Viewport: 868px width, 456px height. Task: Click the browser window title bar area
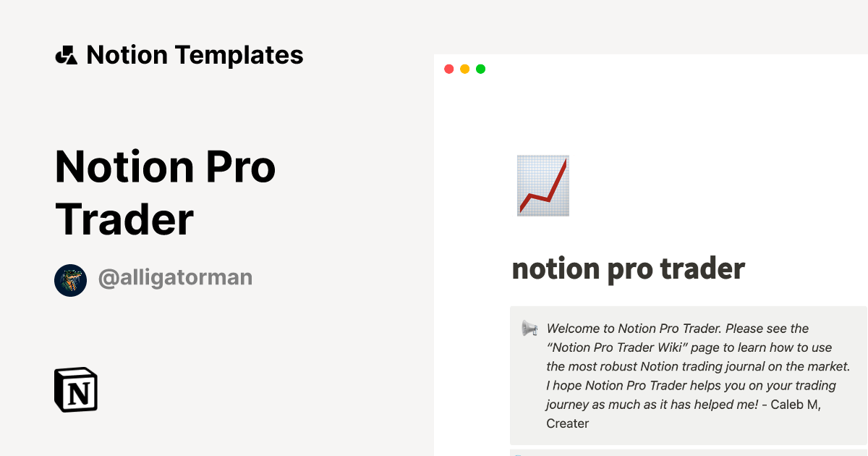pos(651,69)
